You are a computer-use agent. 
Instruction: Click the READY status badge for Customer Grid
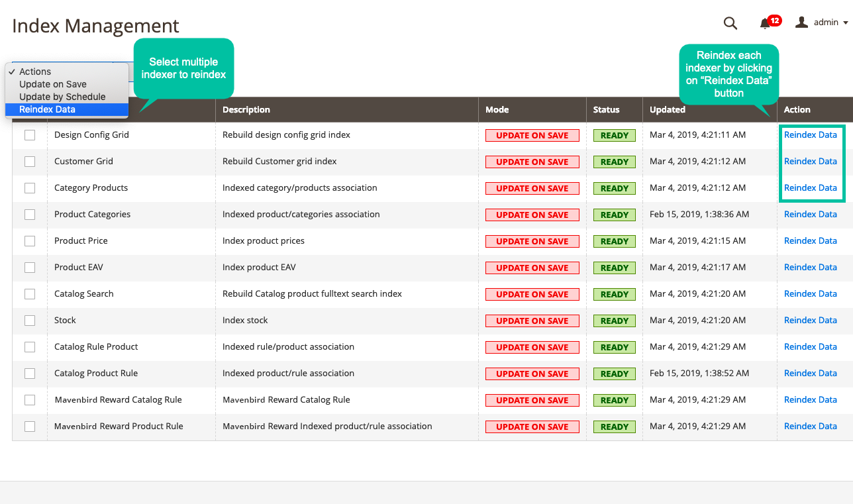pyautogui.click(x=615, y=162)
